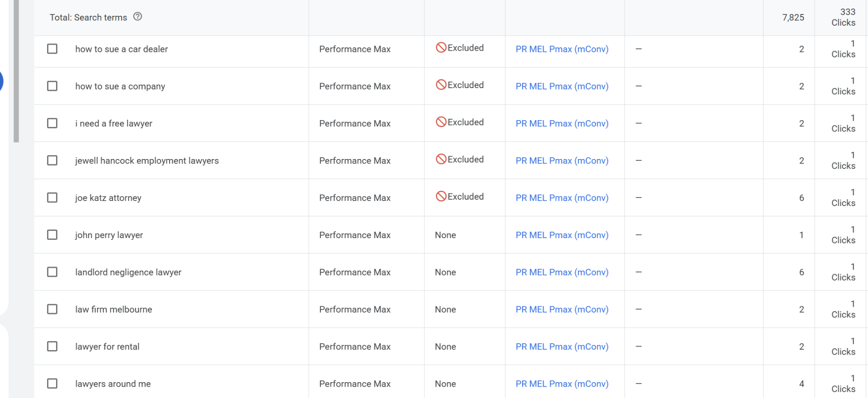Tick checkbox for how to sue a car dealer

(52, 49)
